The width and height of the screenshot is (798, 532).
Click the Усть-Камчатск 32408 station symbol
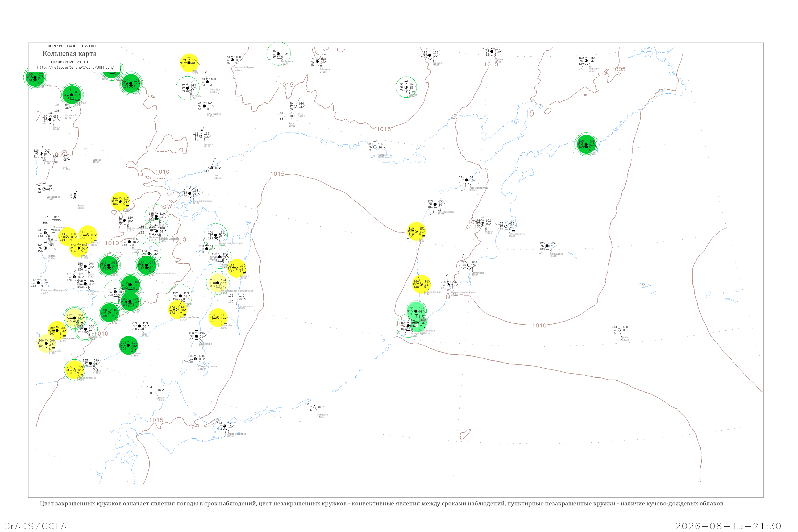tap(506, 226)
